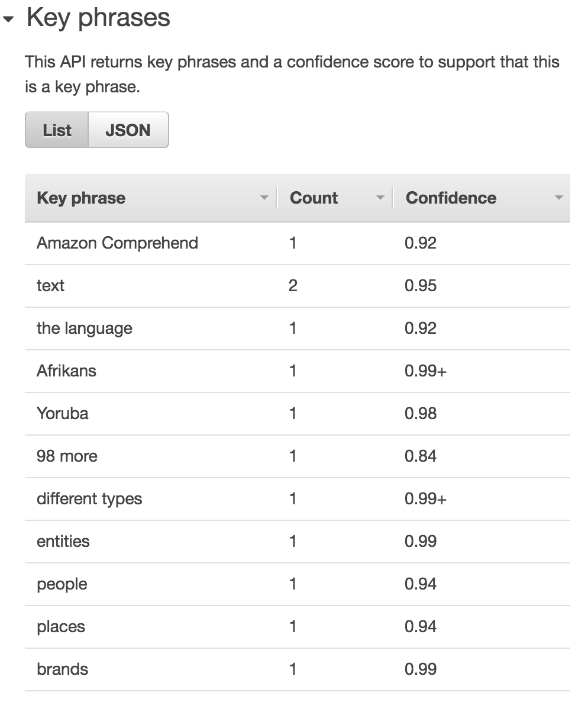Sort table by the Key phrase header
This screenshot has height=702, width=588.
click(x=80, y=198)
